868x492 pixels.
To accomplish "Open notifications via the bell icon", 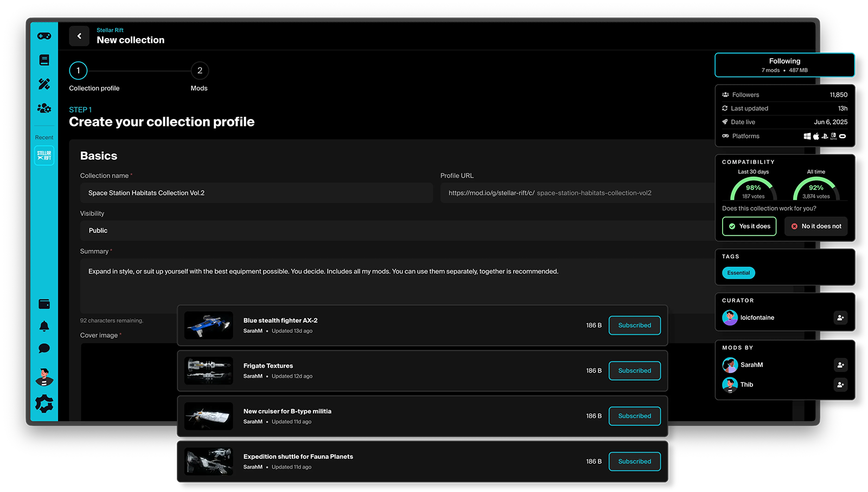I will (x=44, y=326).
